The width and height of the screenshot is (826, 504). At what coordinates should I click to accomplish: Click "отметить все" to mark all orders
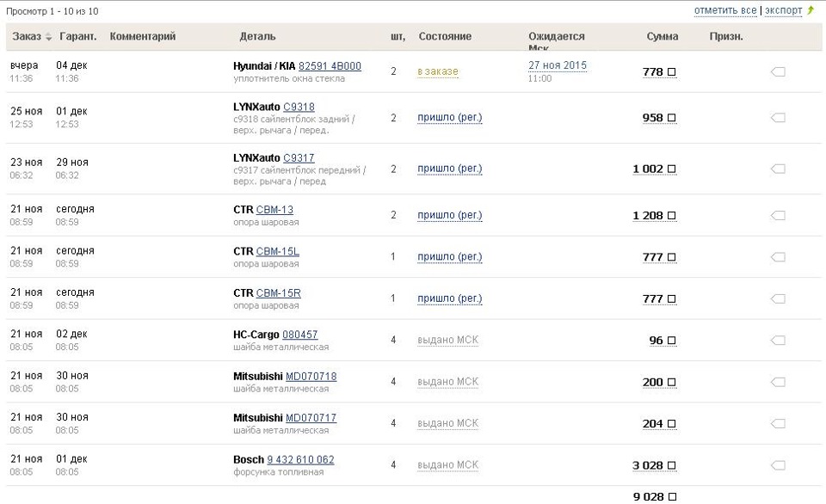pyautogui.click(x=725, y=10)
